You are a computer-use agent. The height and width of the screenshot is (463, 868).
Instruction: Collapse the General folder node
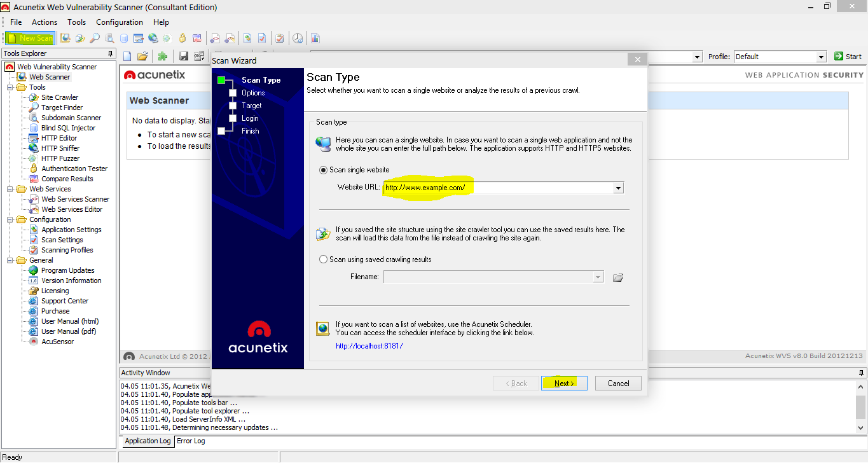pos(10,260)
